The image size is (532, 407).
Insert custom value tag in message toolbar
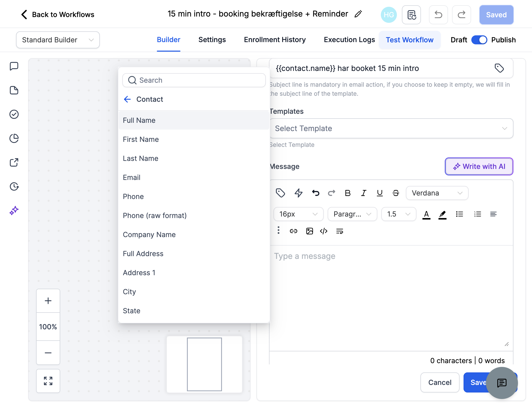(x=280, y=193)
